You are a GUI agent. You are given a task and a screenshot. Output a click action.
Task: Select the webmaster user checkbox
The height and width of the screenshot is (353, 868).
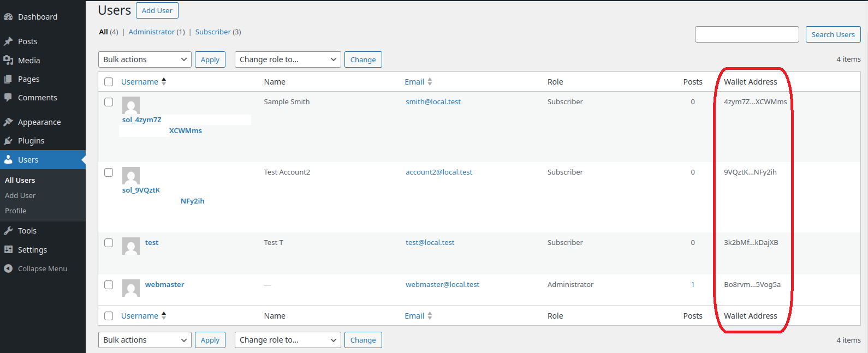pos(109,285)
